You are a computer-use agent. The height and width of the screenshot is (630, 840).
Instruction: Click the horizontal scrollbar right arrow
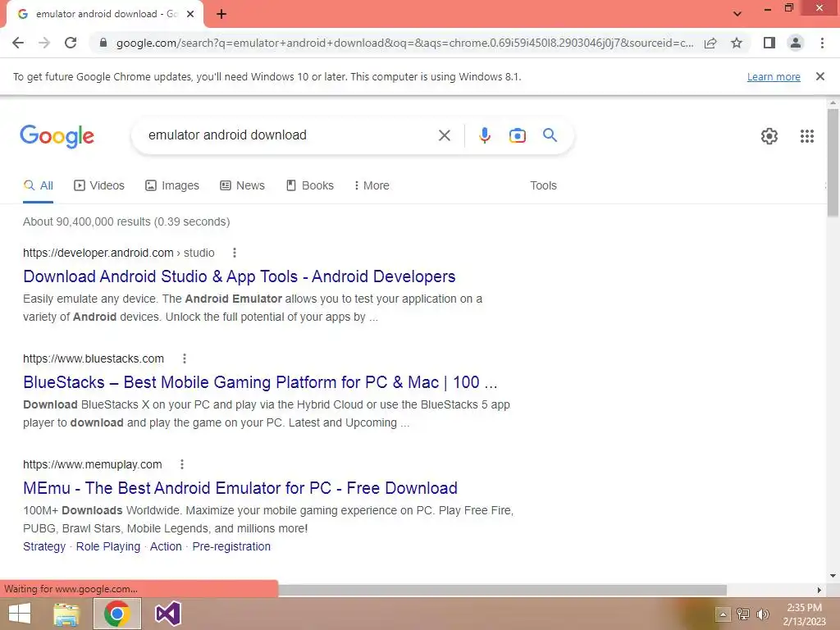point(819,590)
